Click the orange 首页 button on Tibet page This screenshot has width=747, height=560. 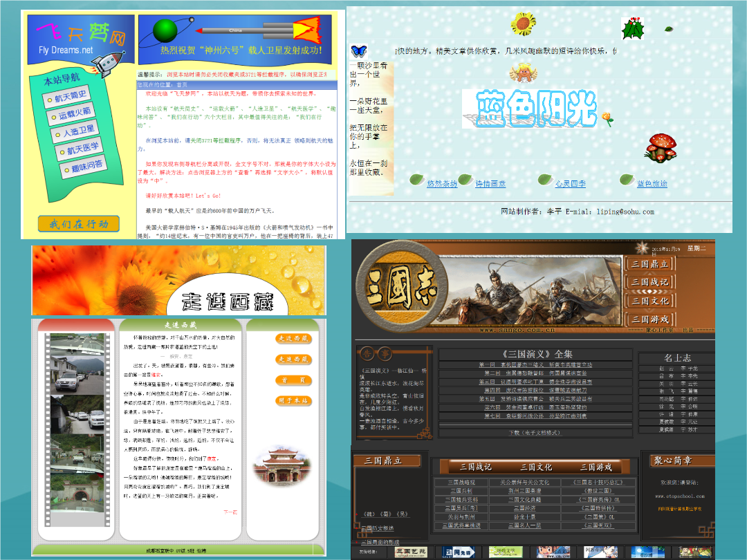293,380
